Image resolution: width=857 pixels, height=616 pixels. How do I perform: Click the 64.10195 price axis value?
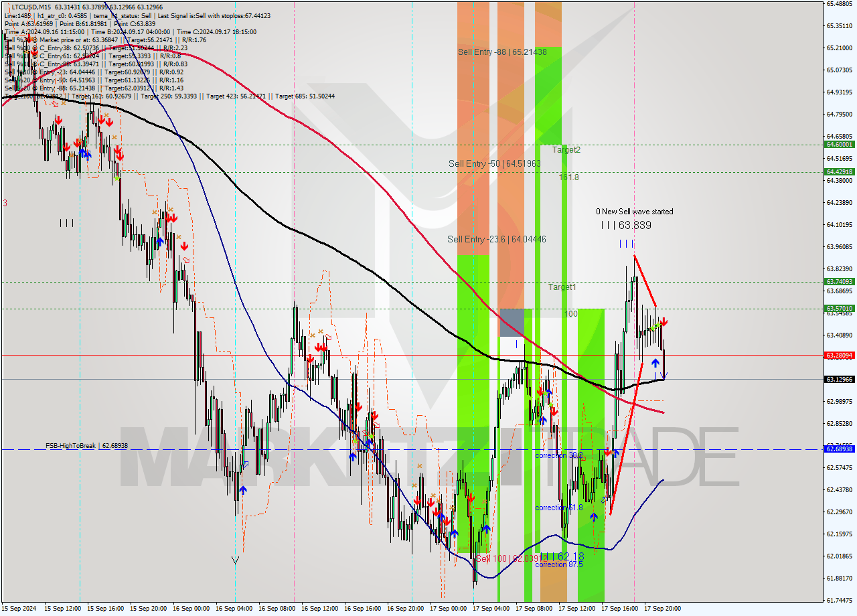point(839,224)
